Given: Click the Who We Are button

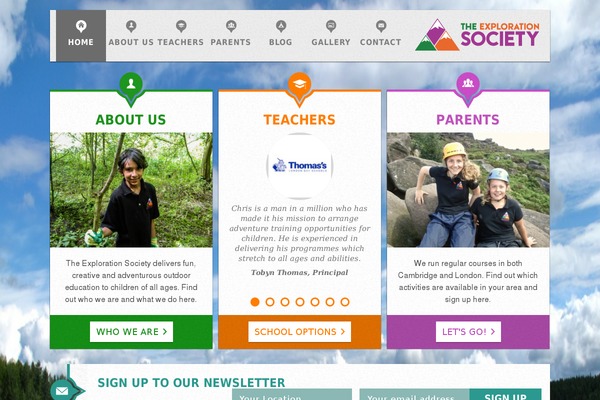Looking at the screenshot, I should pos(131,331).
